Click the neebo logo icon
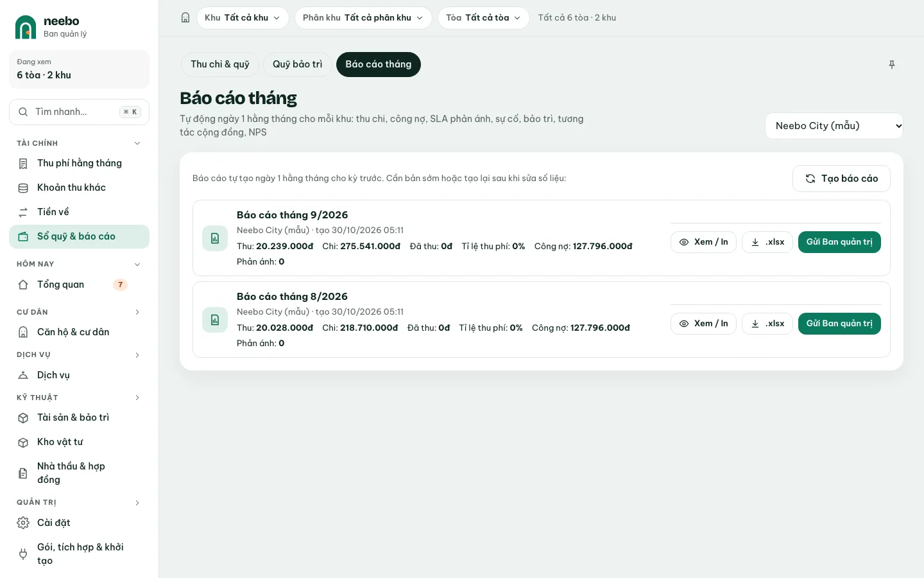 26,27
